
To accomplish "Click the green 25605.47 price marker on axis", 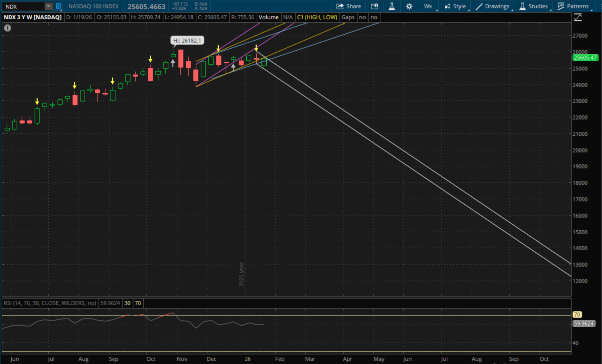I will [x=585, y=57].
